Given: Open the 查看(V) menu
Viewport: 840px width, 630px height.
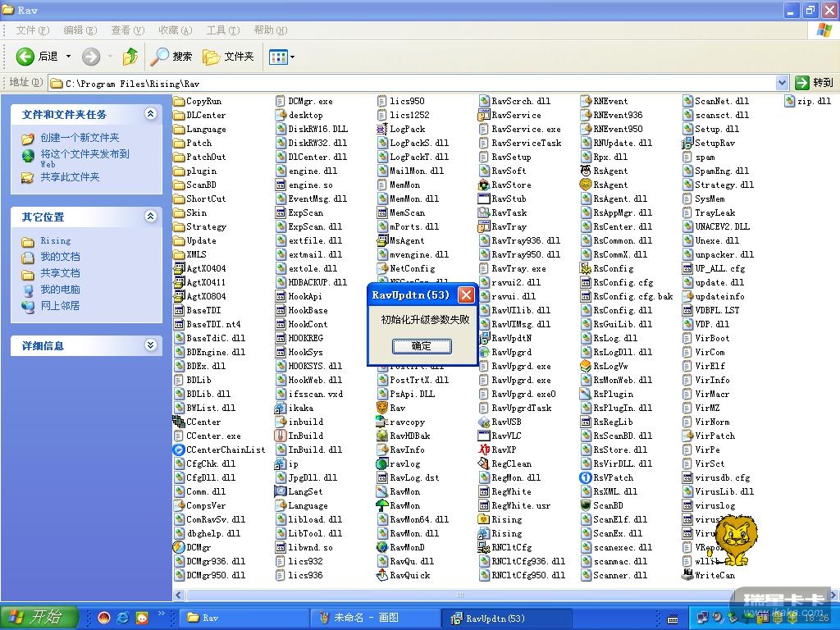Looking at the screenshot, I should [x=126, y=30].
